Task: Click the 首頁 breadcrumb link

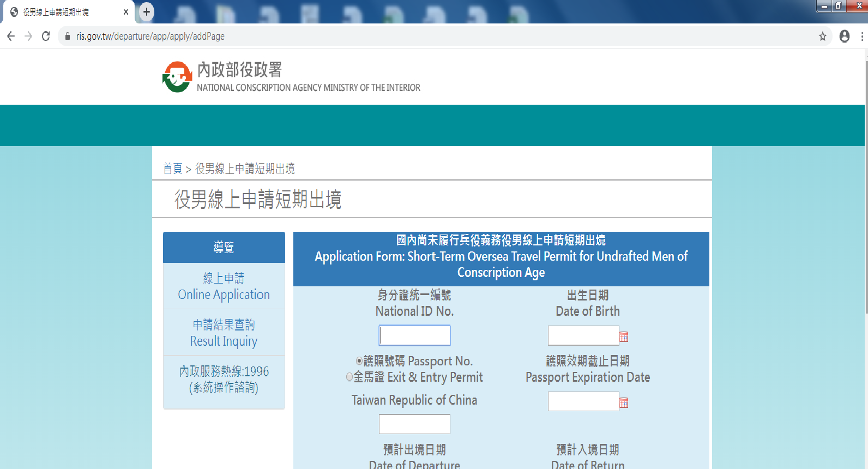Action: [x=172, y=169]
